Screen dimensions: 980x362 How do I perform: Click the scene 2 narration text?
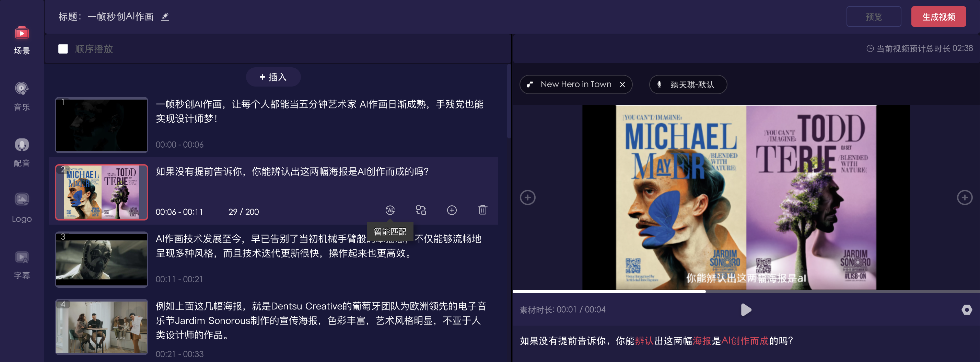(292, 172)
